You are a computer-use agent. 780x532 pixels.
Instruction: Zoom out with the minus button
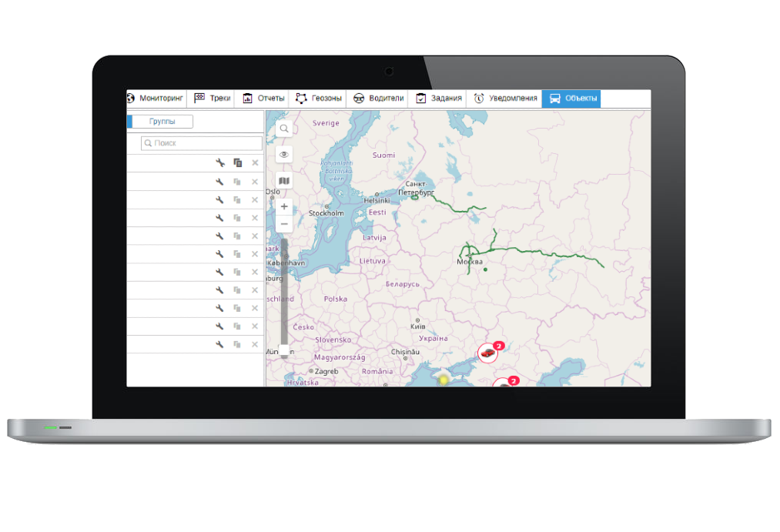284,224
